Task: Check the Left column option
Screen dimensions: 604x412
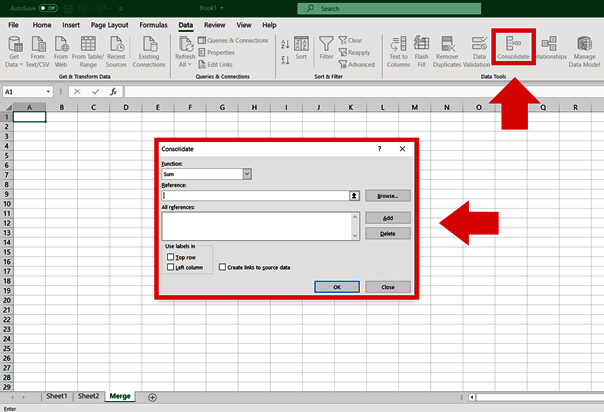Action: (x=171, y=267)
